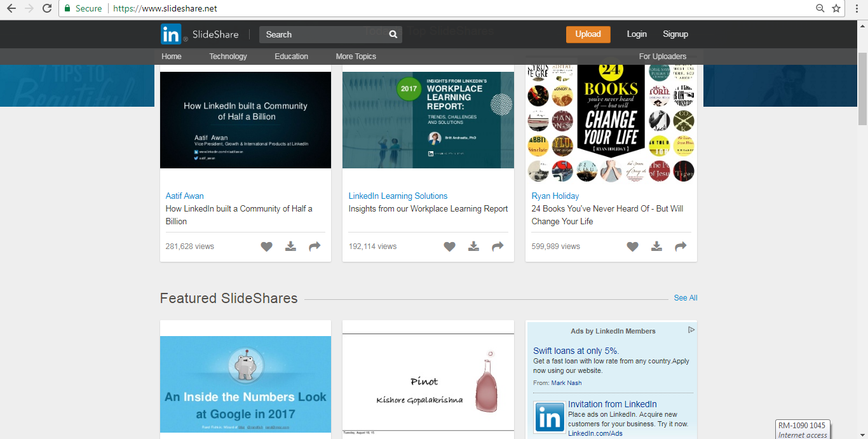Click the browser forward arrow
The height and width of the screenshot is (439, 868).
29,8
